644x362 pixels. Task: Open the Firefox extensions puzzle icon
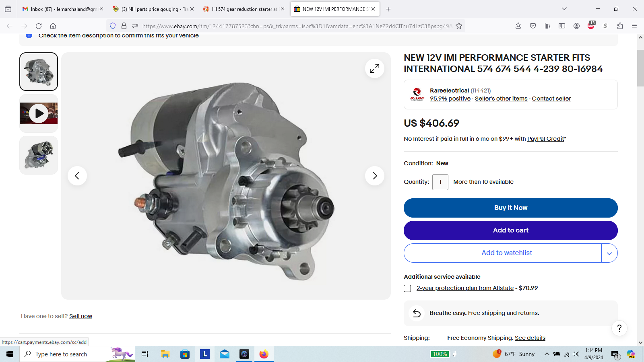click(620, 26)
